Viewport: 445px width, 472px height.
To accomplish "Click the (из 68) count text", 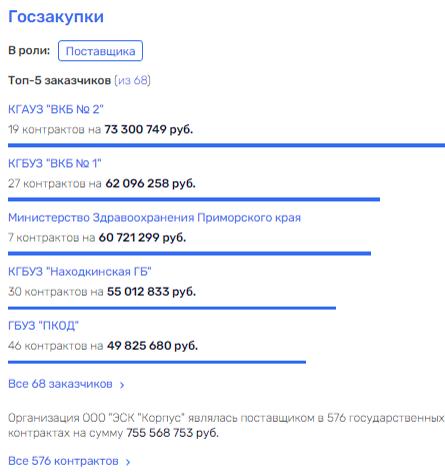I will (x=132, y=80).
